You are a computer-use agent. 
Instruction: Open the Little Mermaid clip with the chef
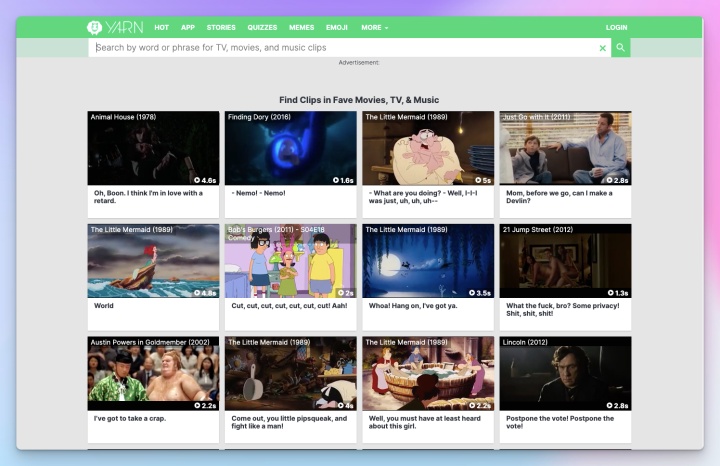(x=428, y=148)
